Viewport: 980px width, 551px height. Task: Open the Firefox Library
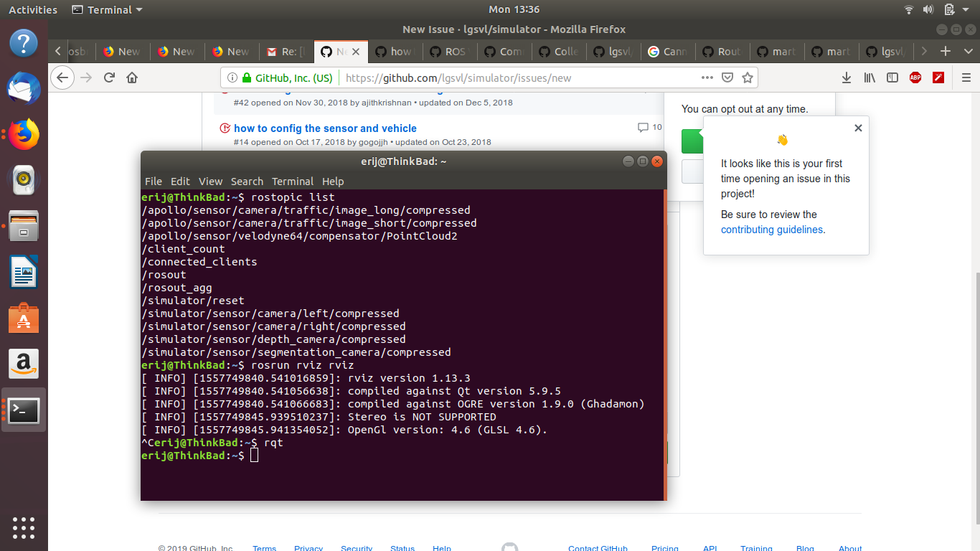coord(870,77)
